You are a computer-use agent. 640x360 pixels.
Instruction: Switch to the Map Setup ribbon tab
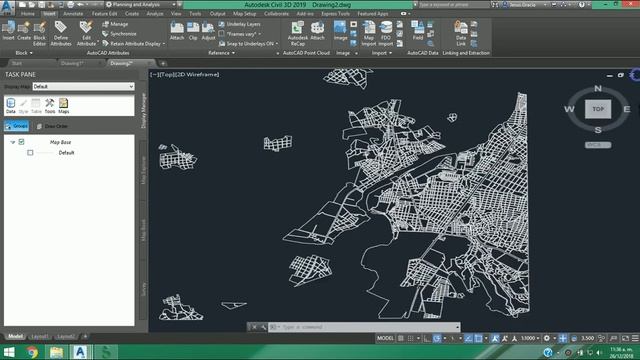(244, 13)
